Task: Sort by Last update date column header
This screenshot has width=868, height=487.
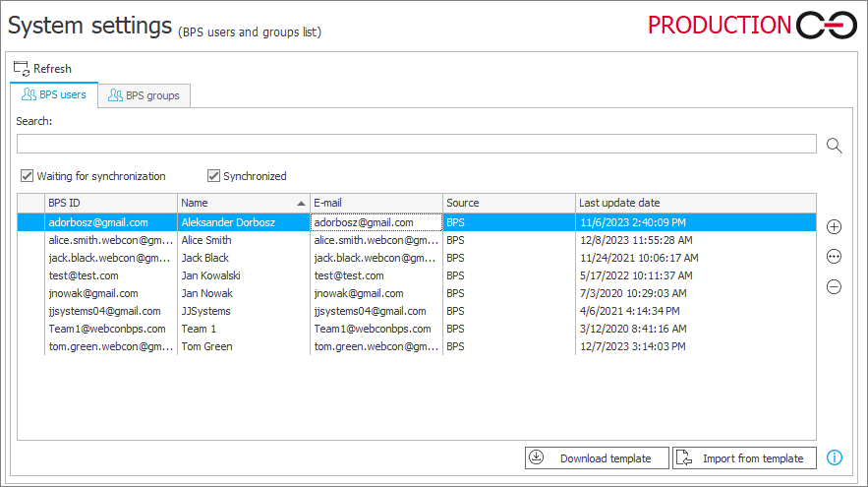Action: pyautogui.click(x=696, y=203)
